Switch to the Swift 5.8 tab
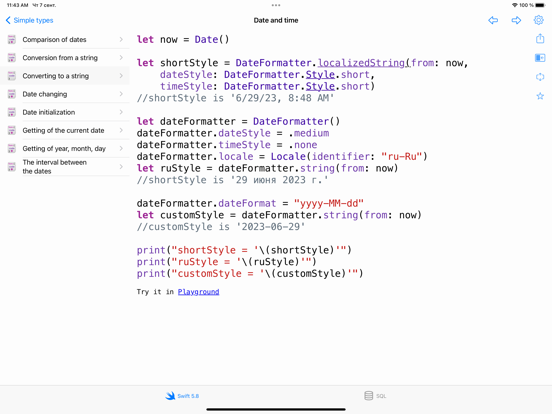Viewport: 552px width, 414px height. pos(182,396)
